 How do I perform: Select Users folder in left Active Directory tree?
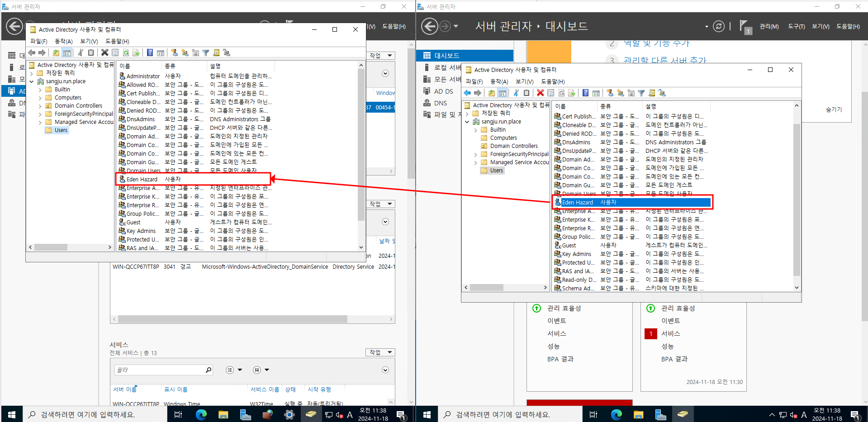[61, 130]
